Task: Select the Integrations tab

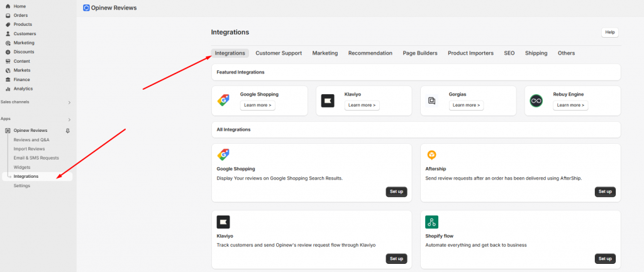Action: point(230,53)
